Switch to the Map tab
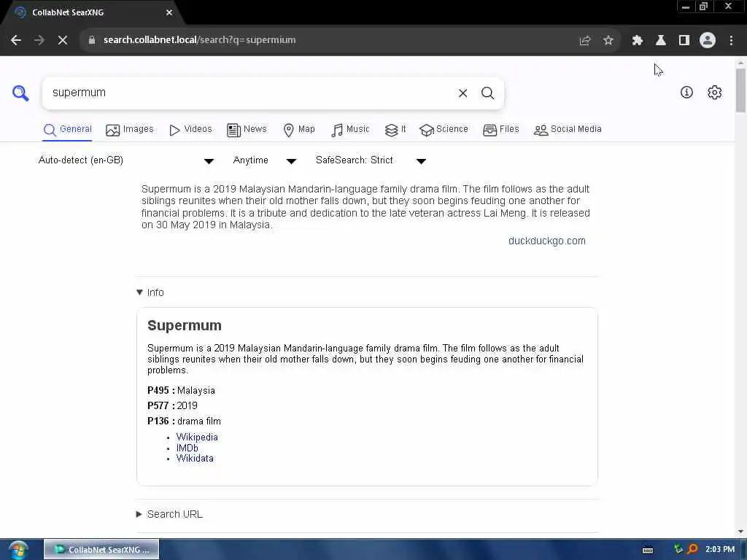The image size is (747, 560). pos(299,130)
